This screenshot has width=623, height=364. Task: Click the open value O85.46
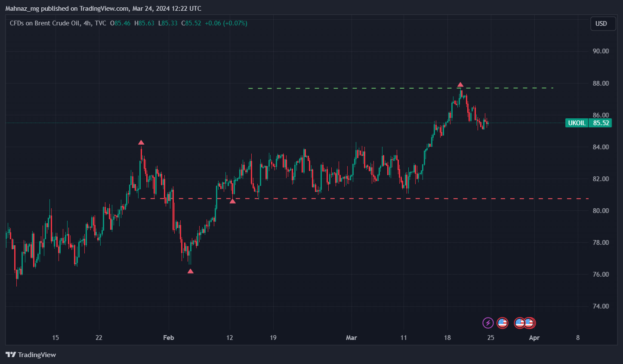tap(120, 23)
